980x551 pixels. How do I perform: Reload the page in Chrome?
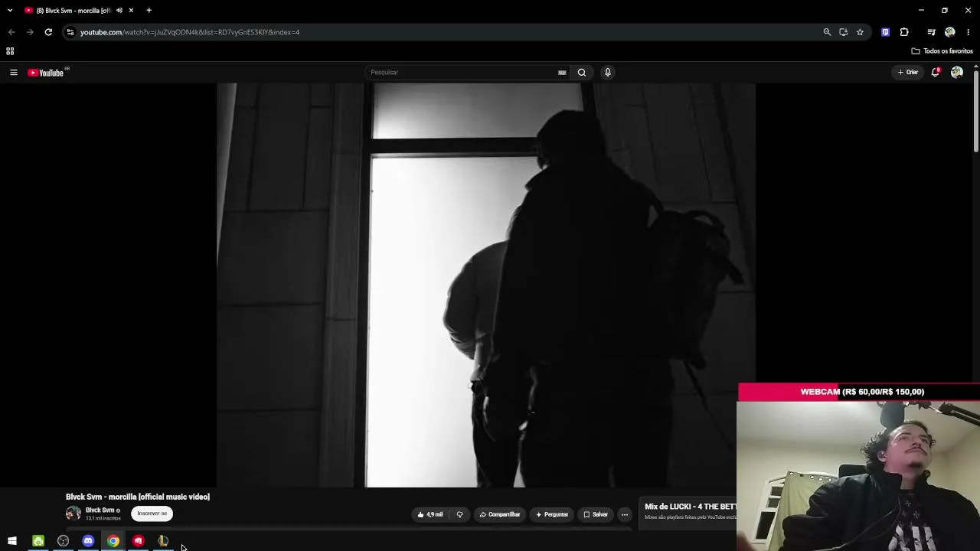48,32
